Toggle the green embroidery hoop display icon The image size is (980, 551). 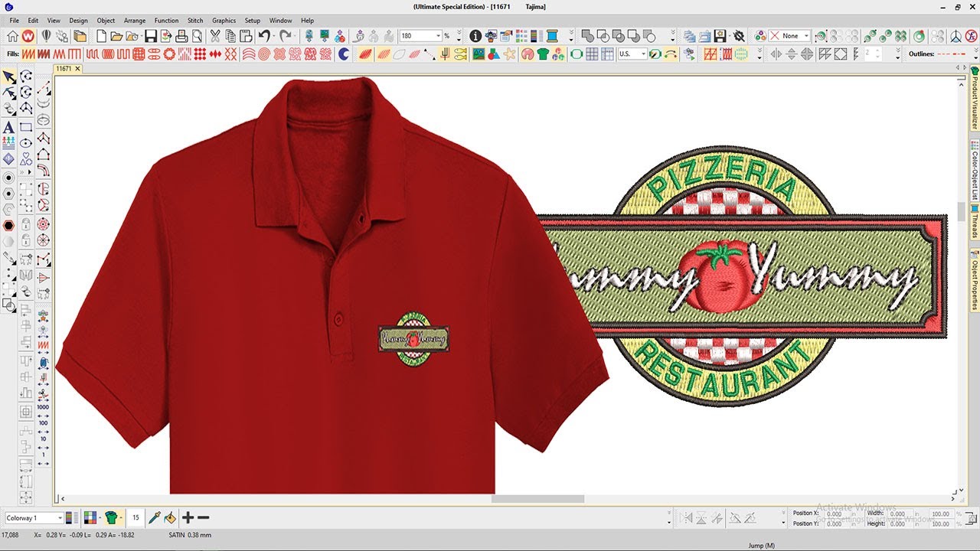click(x=576, y=54)
